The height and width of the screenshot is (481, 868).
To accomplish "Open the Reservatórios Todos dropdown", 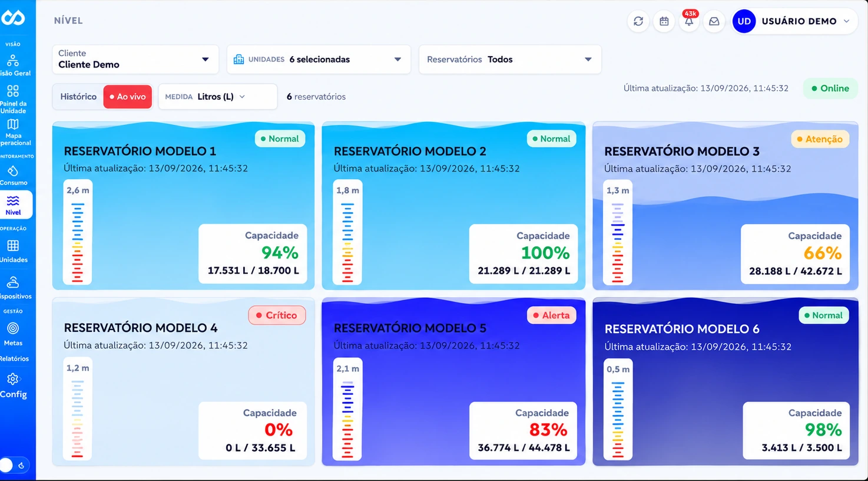I will 510,59.
